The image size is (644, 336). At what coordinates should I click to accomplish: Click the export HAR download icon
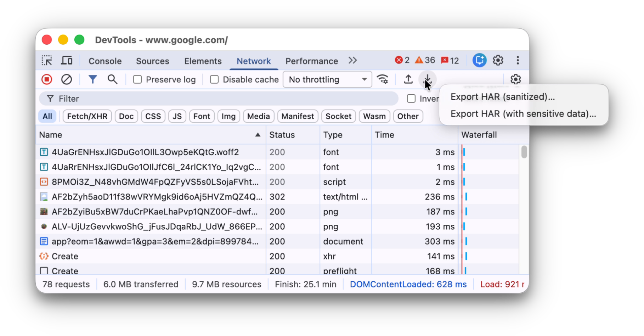click(x=428, y=79)
